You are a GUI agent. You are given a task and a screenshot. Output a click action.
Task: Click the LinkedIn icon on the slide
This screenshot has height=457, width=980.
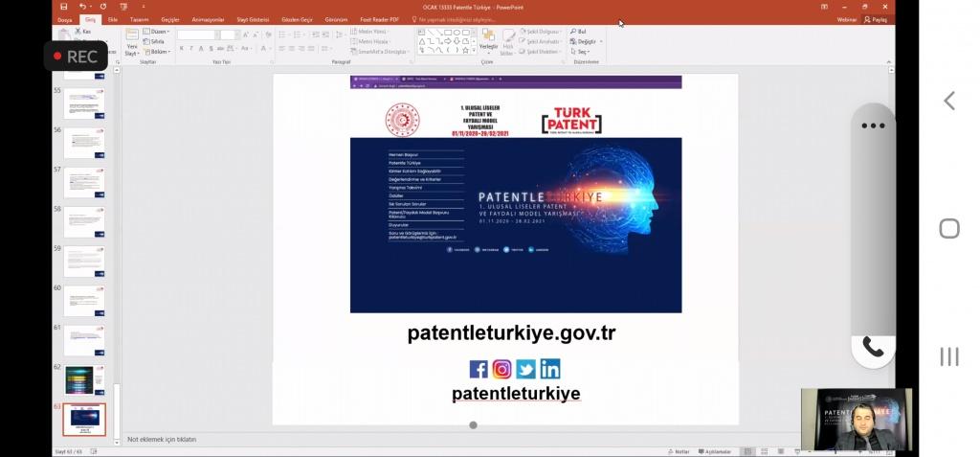point(549,369)
